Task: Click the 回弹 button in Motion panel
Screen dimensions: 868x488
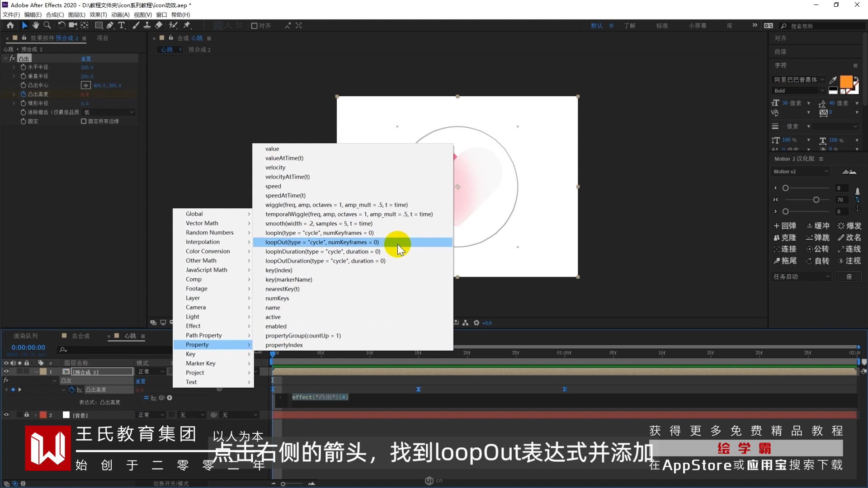Action: pos(785,225)
